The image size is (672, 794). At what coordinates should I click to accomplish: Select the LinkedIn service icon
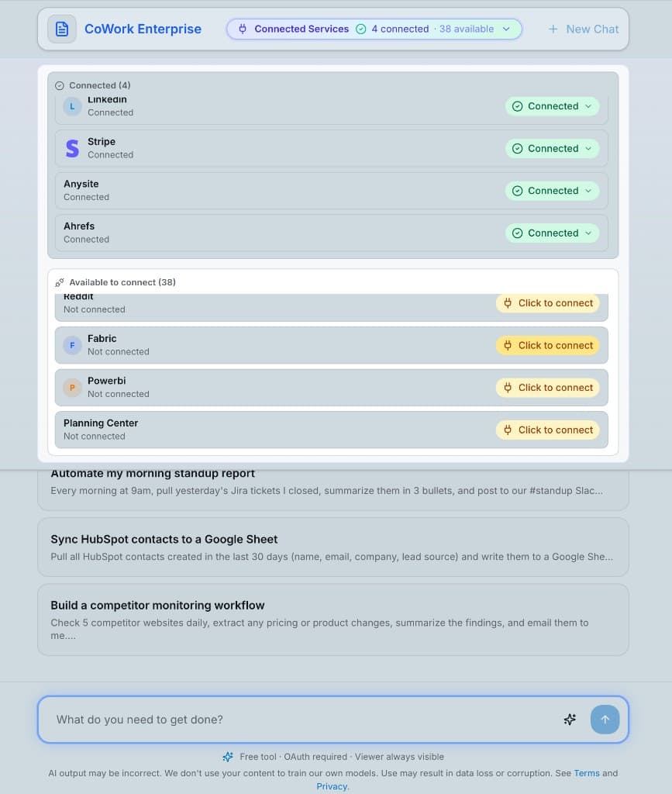(72, 106)
